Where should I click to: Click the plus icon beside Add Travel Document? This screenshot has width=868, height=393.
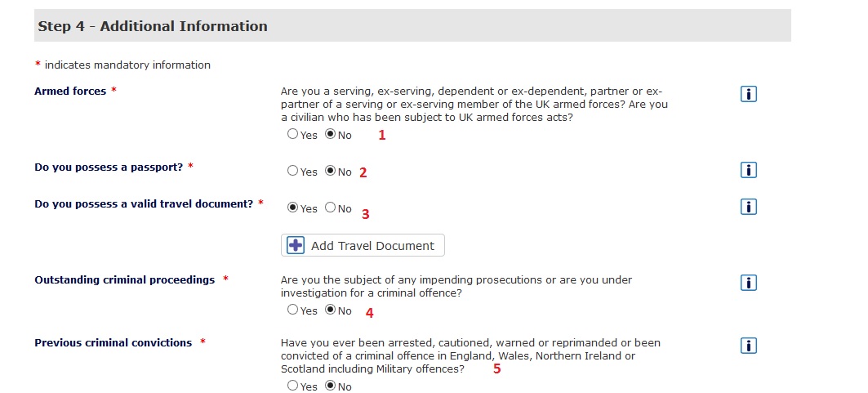tap(296, 246)
